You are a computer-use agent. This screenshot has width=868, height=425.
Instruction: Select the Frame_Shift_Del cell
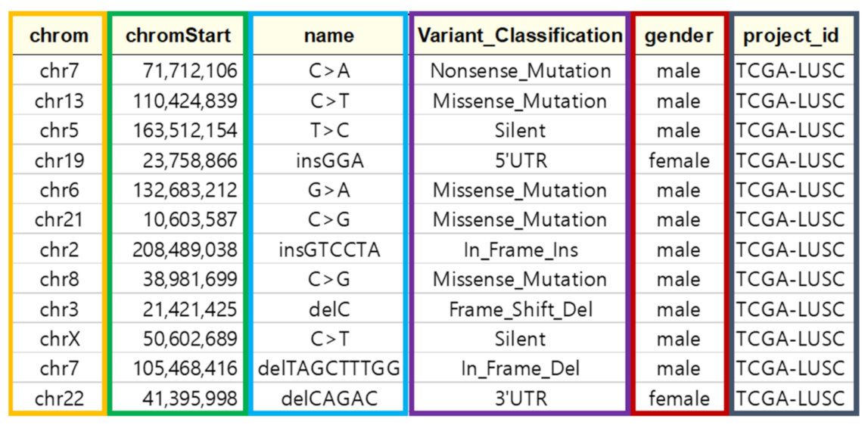520,309
